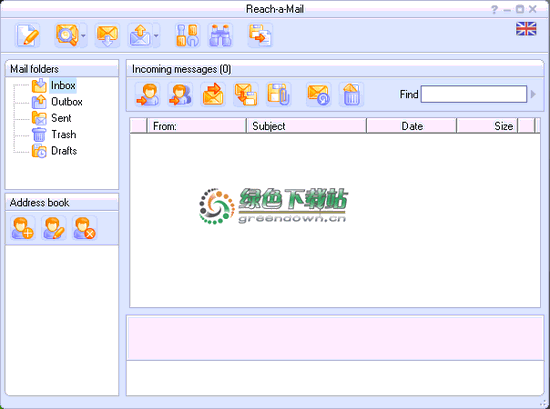The width and height of the screenshot is (550, 409).
Task: Expand the send mail dropdown arrow
Action: point(156,35)
